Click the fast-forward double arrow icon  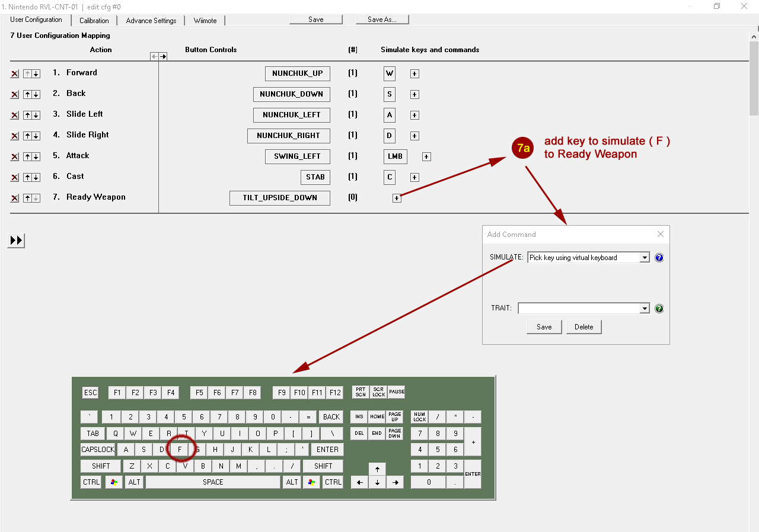16,241
